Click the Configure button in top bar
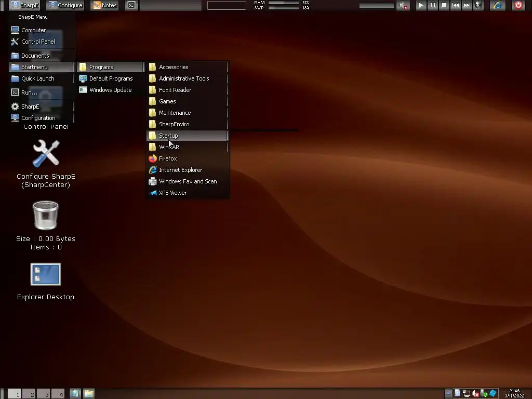This screenshot has height=399, width=532. [x=65, y=5]
